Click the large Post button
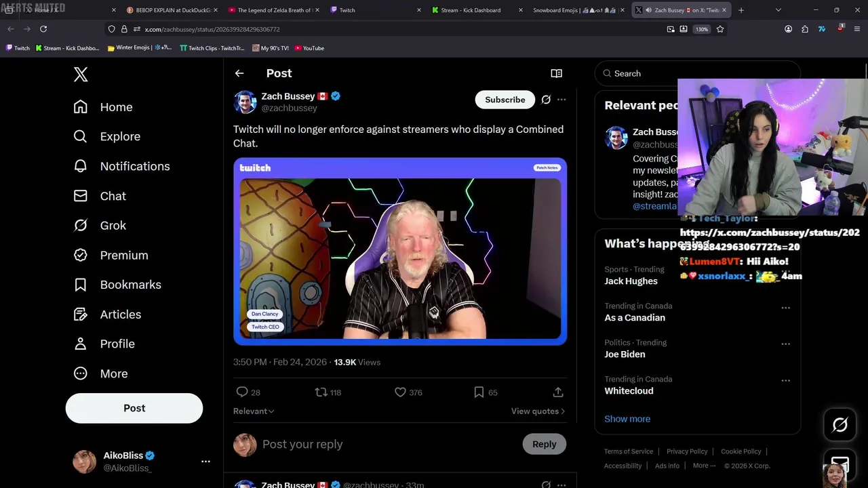 [134, 408]
